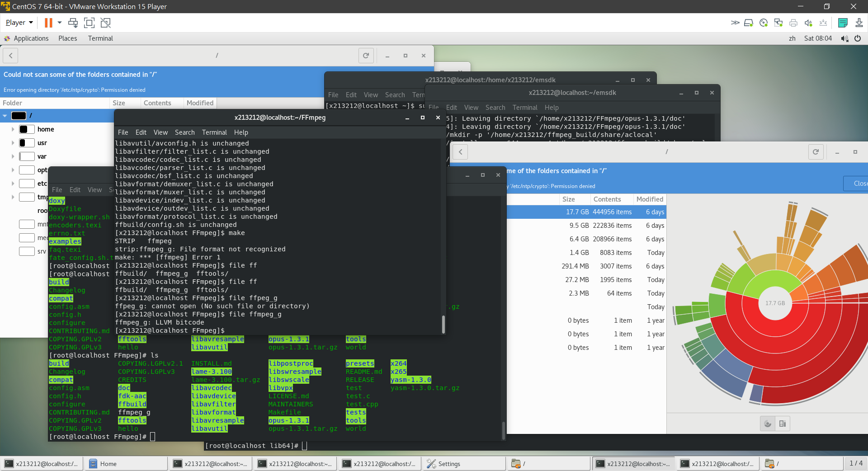
Task: Select the row showing 291.4 MB
Action: point(586,266)
